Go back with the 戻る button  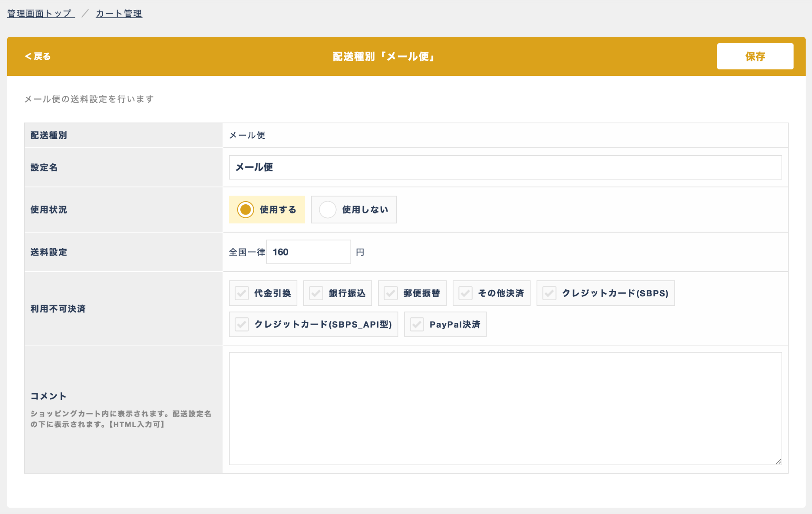coord(38,56)
